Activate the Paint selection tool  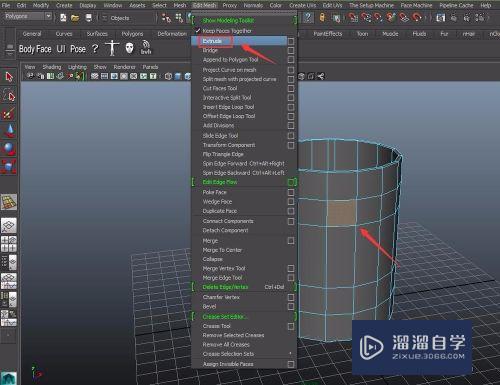pos(9,113)
